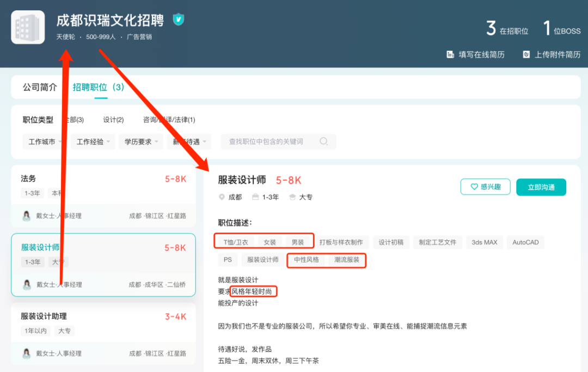Screen dimensions: 588x372
Task: Click the location pin icon beside 成都
Action: tap(222, 197)
